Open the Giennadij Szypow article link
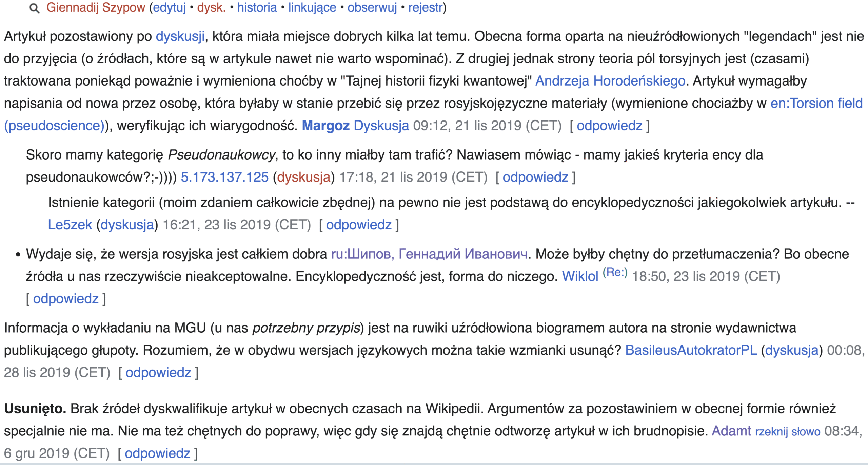 (x=96, y=7)
